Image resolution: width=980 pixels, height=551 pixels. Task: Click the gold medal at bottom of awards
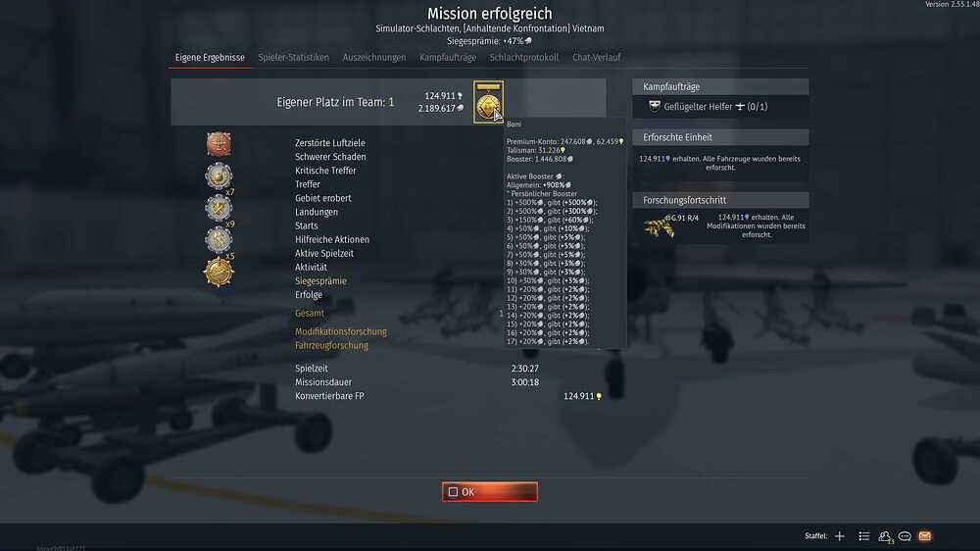pyautogui.click(x=219, y=272)
